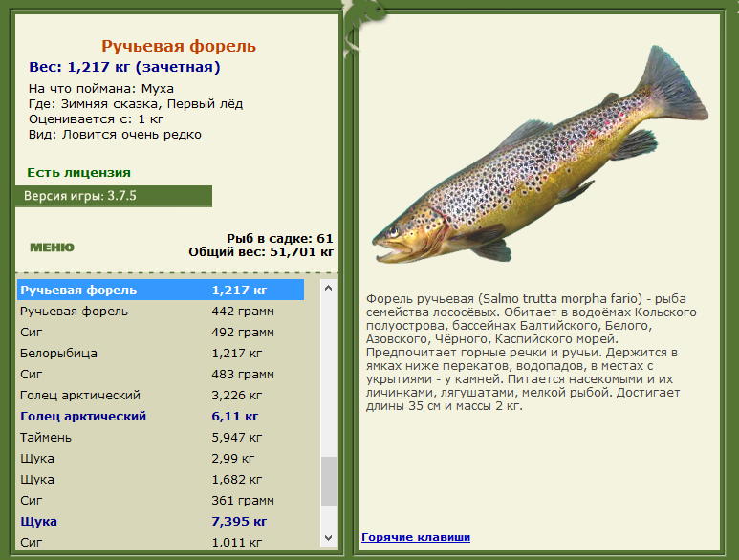
Task: Click the На что поймана: Муха line
Action: (x=100, y=89)
